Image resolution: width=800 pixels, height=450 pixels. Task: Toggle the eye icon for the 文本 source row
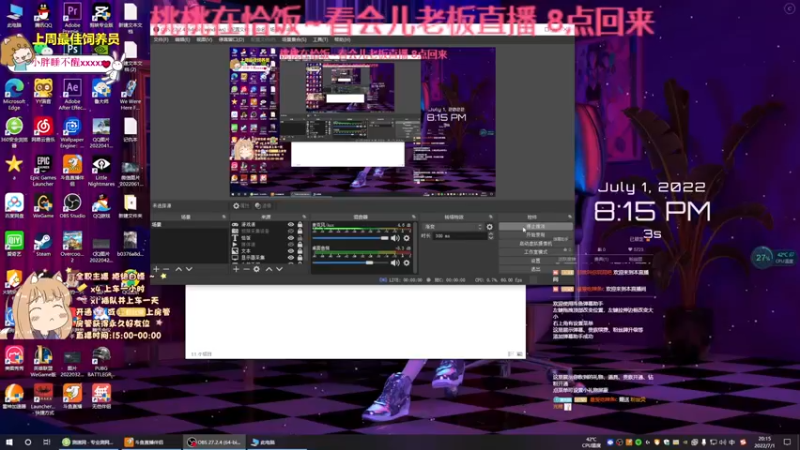coord(291,251)
